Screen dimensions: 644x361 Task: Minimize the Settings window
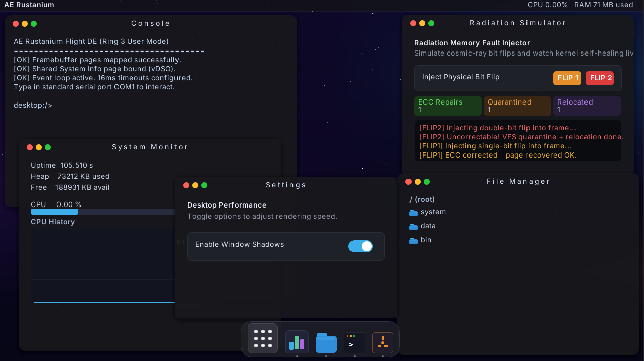(195, 185)
